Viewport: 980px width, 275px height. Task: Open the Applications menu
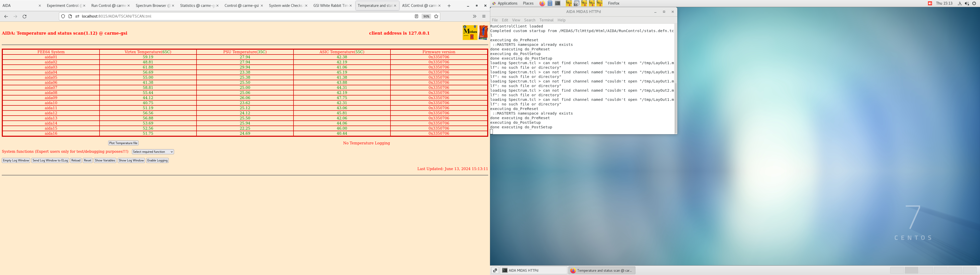pyautogui.click(x=507, y=3)
